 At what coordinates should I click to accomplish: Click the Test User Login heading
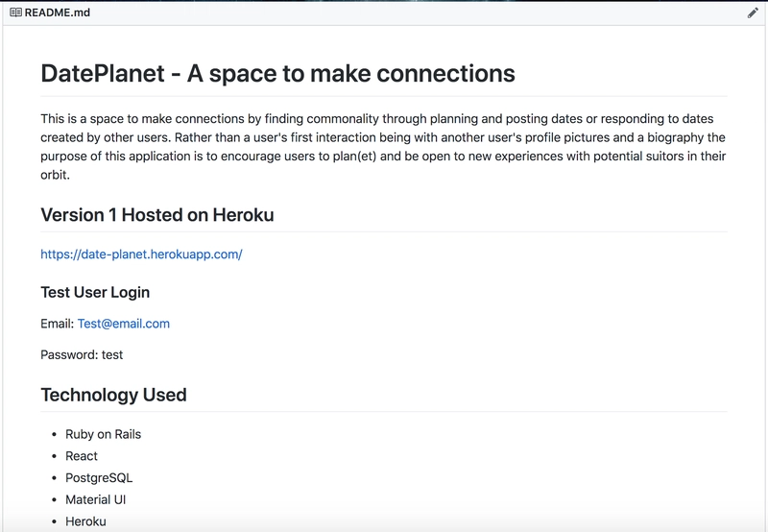[x=95, y=293]
